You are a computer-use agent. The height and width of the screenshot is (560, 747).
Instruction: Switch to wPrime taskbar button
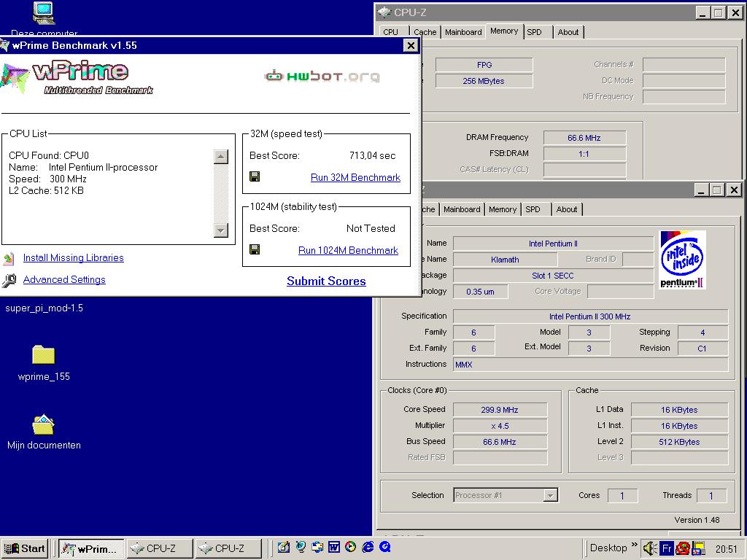(91, 548)
